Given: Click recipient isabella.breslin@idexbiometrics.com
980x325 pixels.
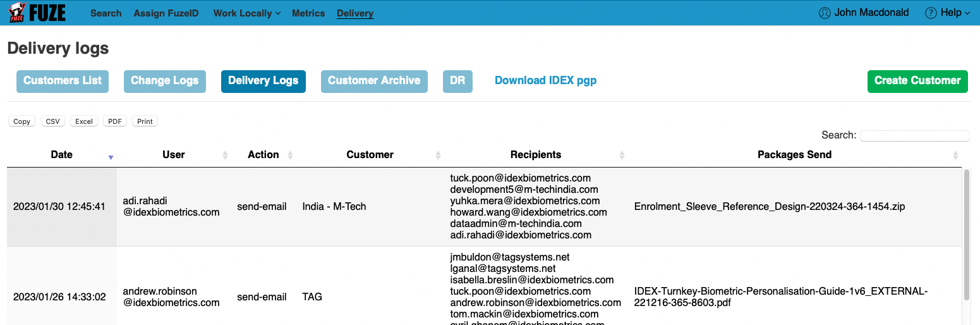Looking at the screenshot, I should [532, 279].
